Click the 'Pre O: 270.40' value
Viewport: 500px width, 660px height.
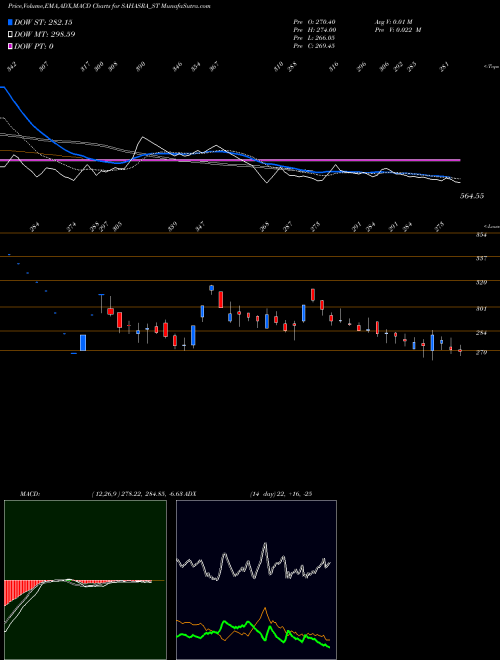coord(314,22)
